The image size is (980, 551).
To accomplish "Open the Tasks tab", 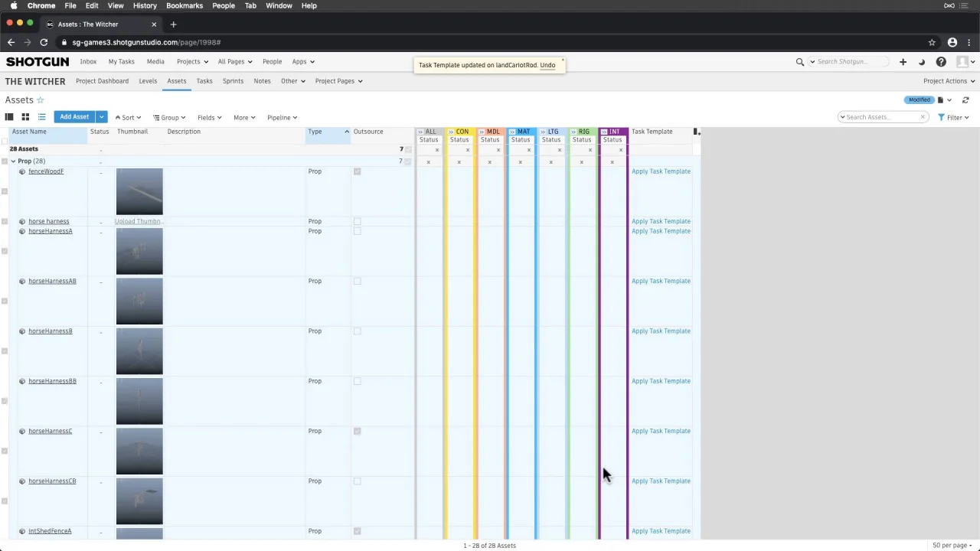I will pyautogui.click(x=204, y=81).
